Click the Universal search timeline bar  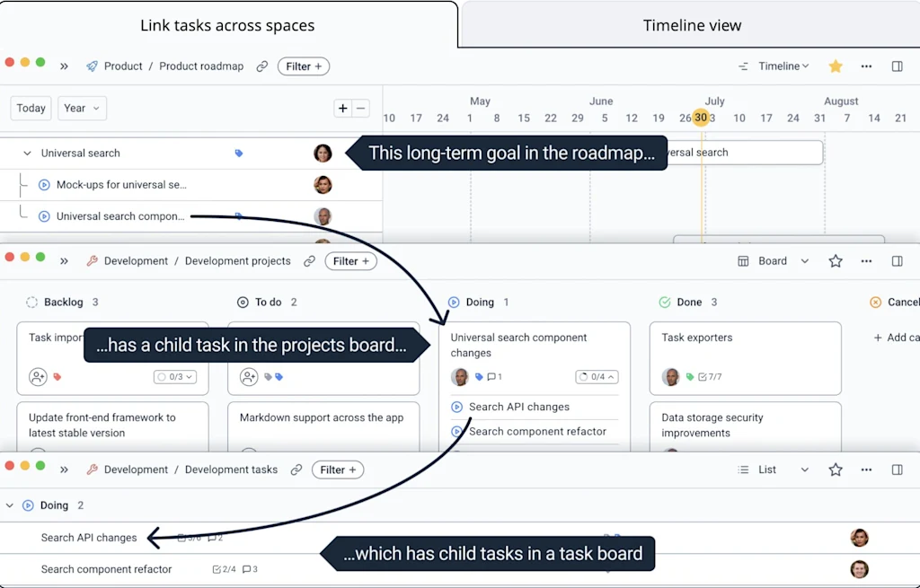[x=744, y=153]
